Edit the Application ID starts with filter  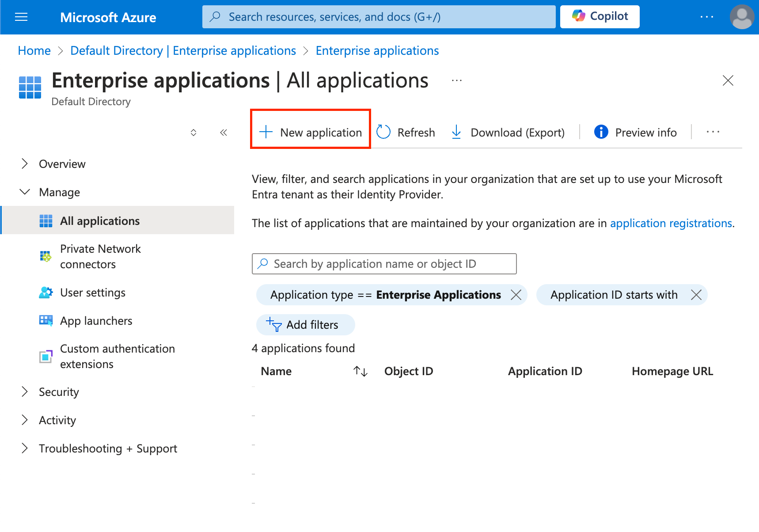click(614, 295)
